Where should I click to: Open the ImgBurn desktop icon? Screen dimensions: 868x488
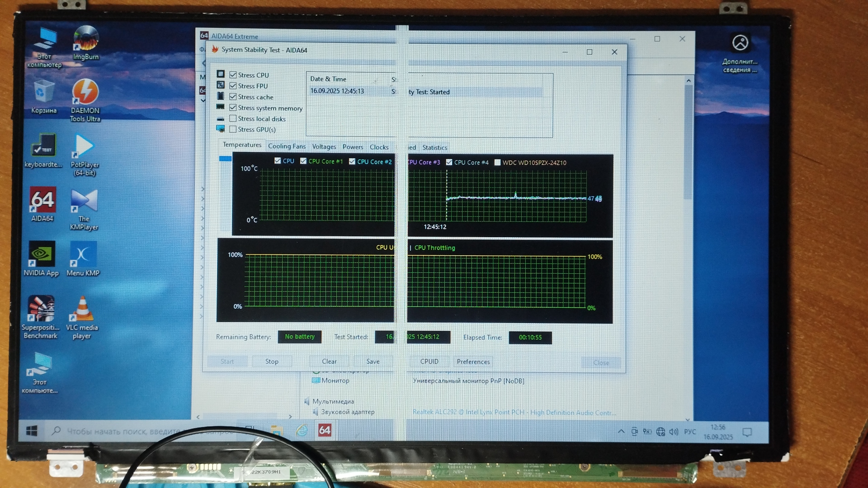coord(85,42)
